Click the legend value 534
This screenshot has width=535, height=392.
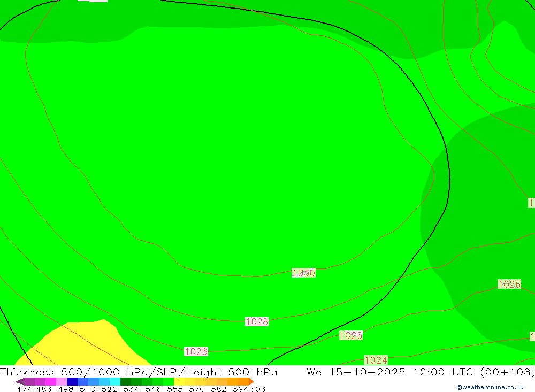(131, 389)
